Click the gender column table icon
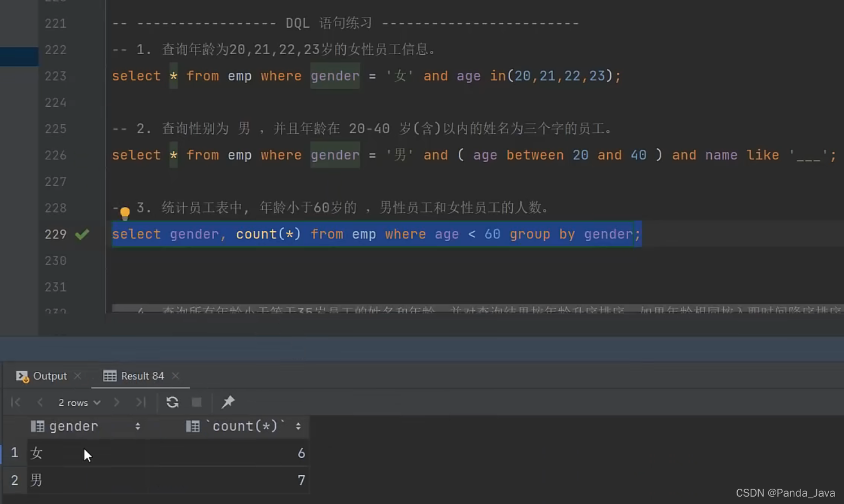 pos(37,427)
